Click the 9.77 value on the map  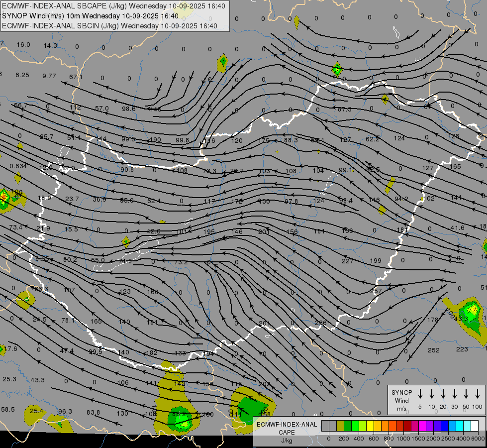tap(49, 76)
